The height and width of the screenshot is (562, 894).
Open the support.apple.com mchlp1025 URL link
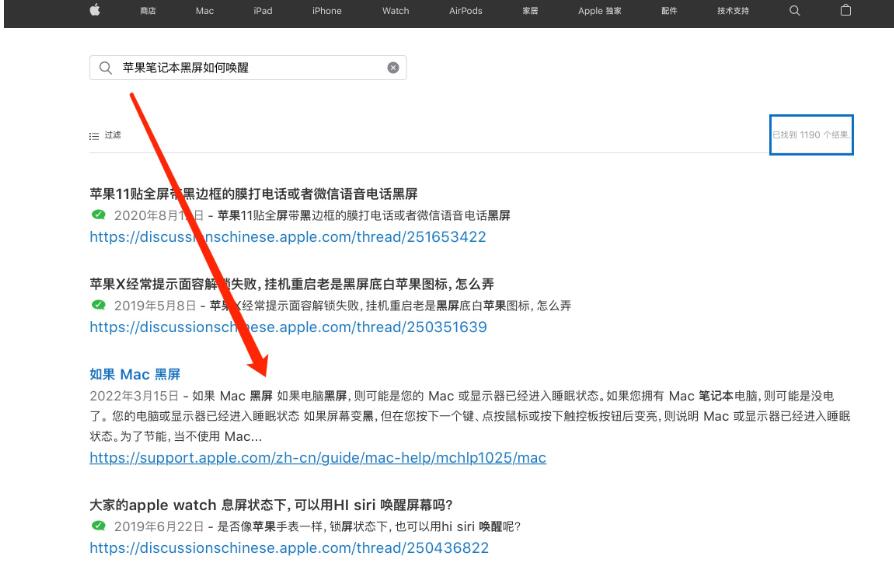[318, 458]
